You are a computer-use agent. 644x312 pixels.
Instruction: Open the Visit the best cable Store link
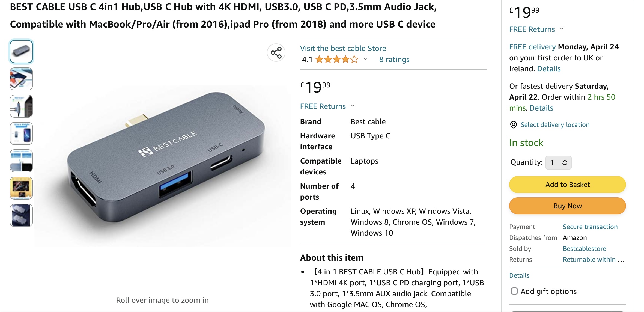click(x=343, y=48)
